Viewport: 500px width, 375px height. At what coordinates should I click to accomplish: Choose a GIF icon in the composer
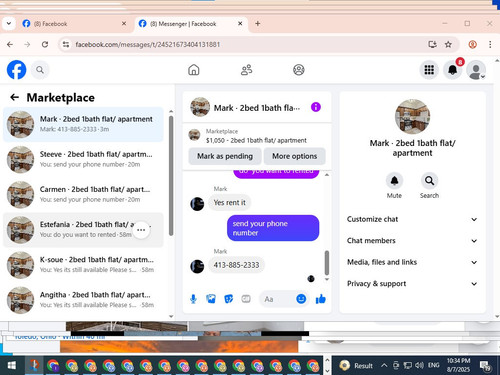(x=246, y=299)
